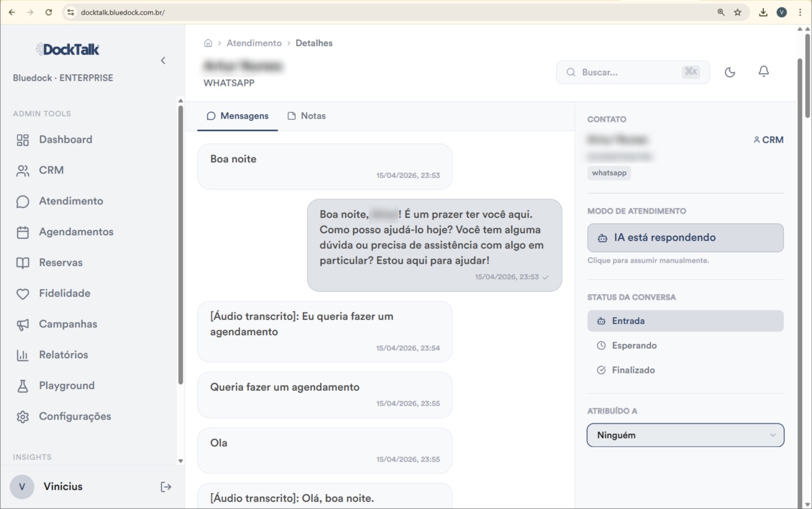Open the 'Atribuído a' Ninguém dropdown
The width and height of the screenshot is (812, 509).
tap(685, 435)
